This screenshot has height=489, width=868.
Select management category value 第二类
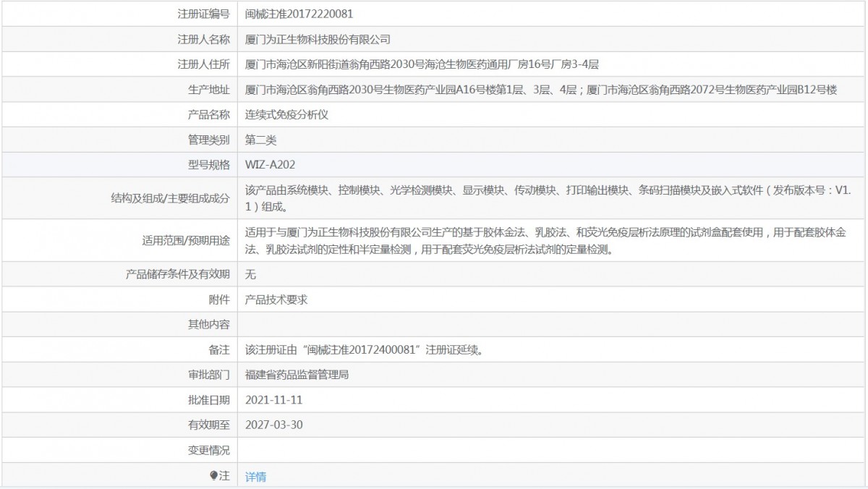(261, 140)
